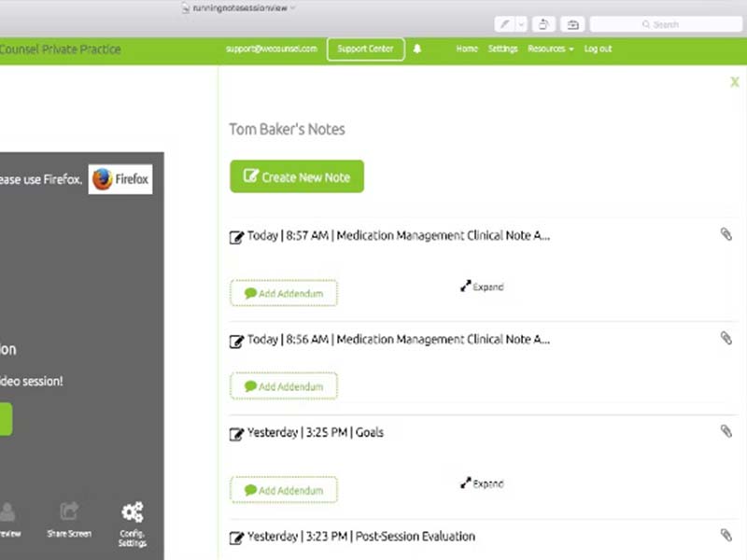747x560 pixels.
Task: Click paperclip icon beside Goals note
Action: (726, 431)
